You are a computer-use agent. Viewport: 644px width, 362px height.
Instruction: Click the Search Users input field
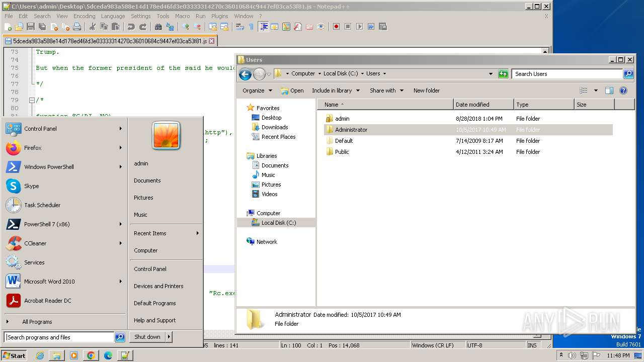point(568,74)
